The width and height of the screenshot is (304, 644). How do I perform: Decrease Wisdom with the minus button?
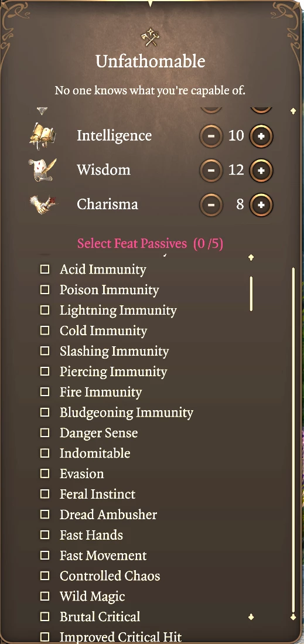coord(211,170)
